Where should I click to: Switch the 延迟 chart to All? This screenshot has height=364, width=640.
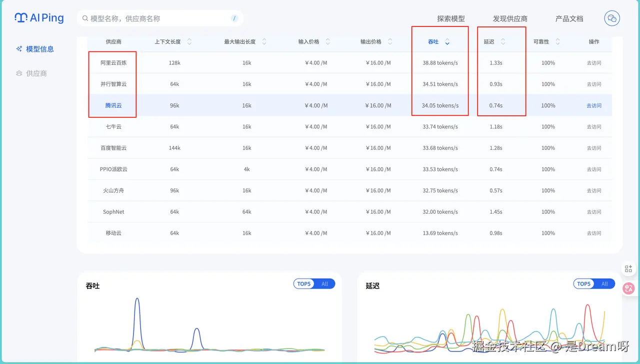tap(604, 284)
